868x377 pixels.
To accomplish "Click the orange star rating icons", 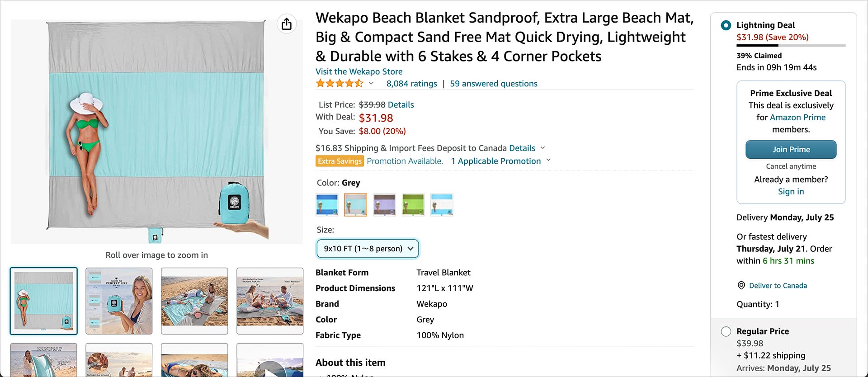I will point(339,83).
